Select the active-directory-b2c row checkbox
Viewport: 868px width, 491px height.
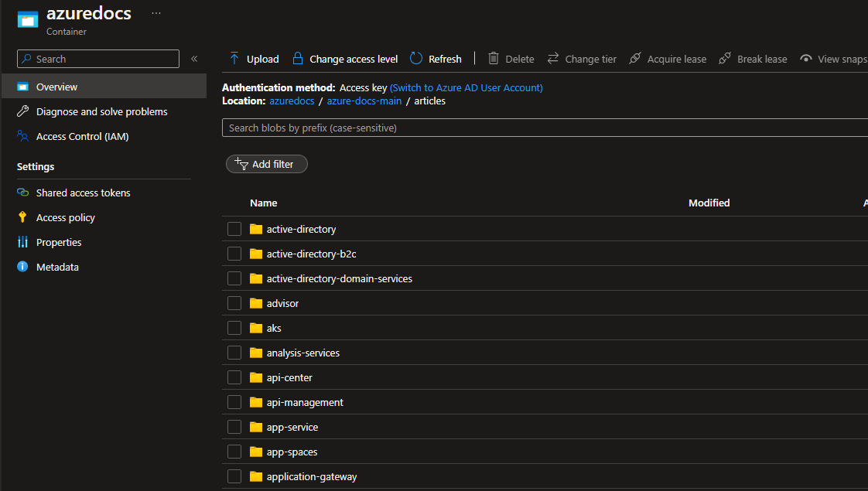coord(234,254)
